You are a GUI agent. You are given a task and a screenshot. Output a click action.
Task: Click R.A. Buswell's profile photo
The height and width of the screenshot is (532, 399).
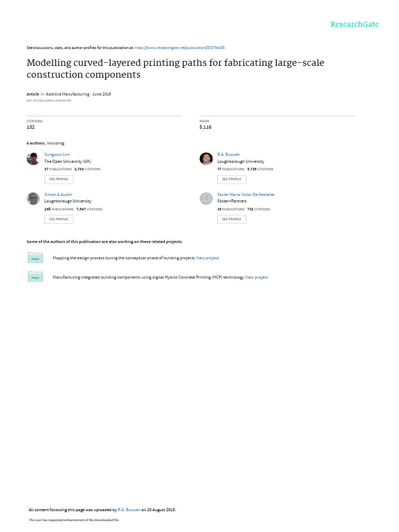coord(206,158)
